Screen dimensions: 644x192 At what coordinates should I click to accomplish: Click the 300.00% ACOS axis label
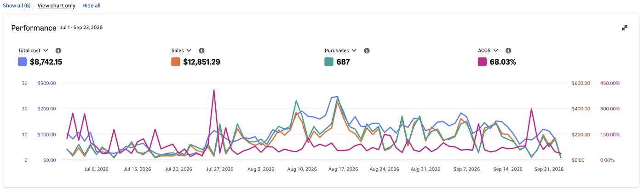tap(610, 109)
